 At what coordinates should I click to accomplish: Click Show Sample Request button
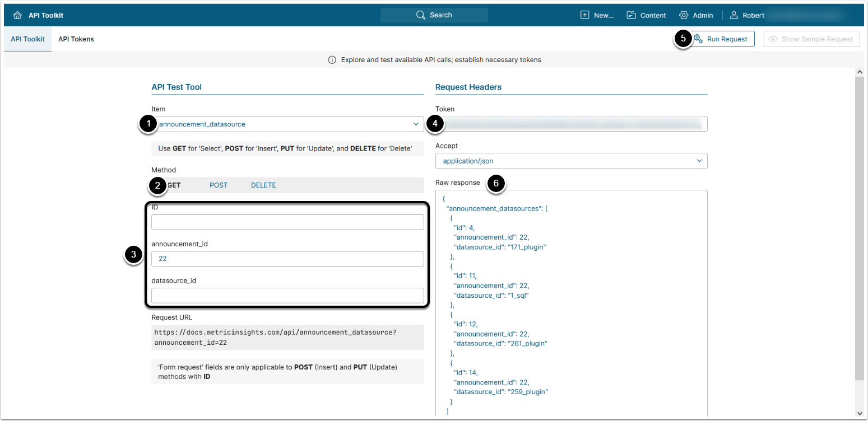(x=811, y=39)
